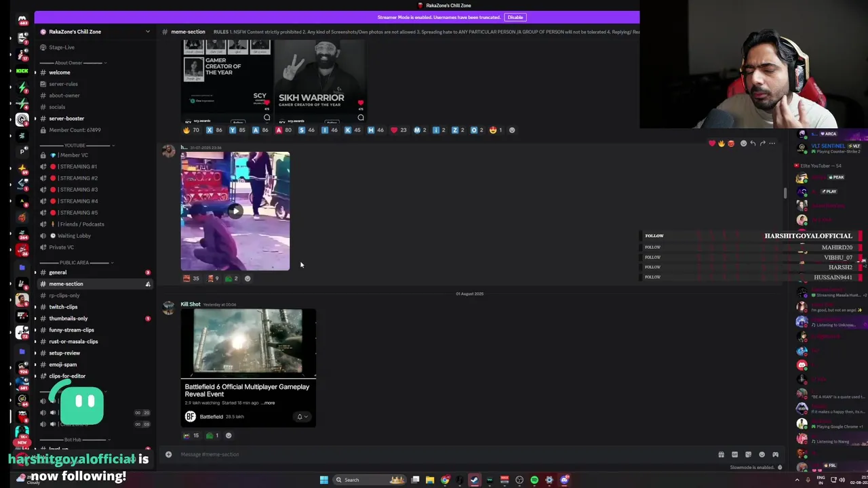The height and width of the screenshot is (488, 868).
Task: Play the street video attachment
Action: click(x=235, y=211)
